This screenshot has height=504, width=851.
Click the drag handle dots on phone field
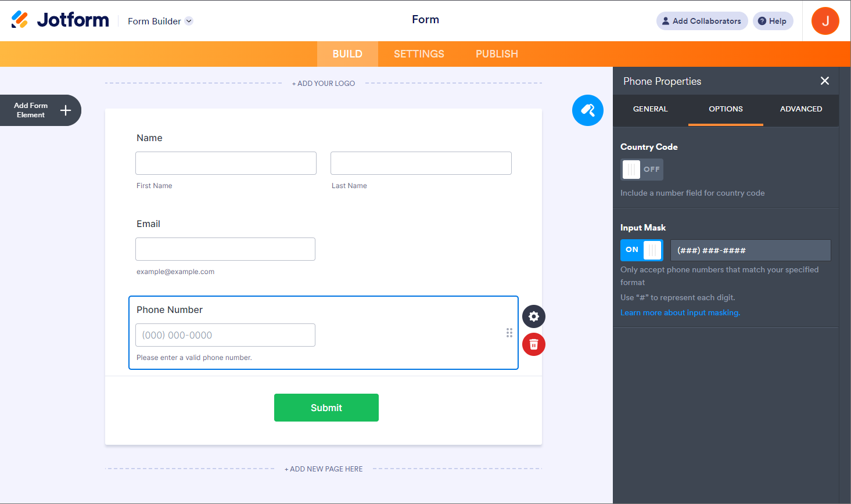pyautogui.click(x=509, y=333)
